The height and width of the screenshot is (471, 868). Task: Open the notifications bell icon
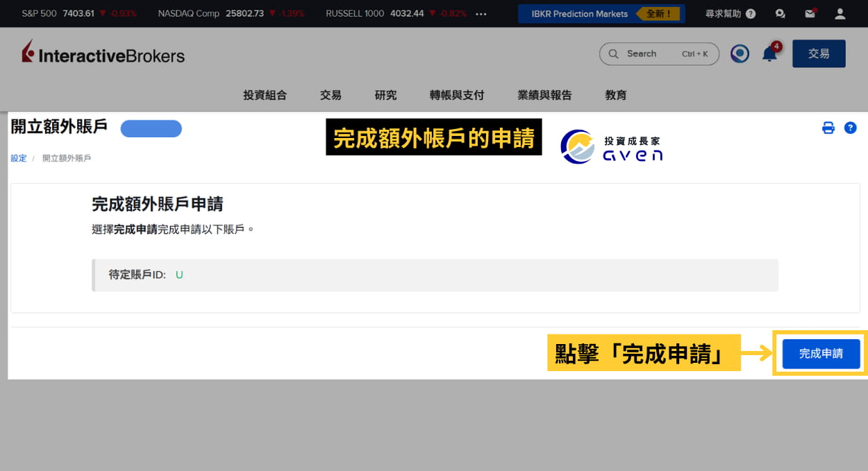point(770,53)
